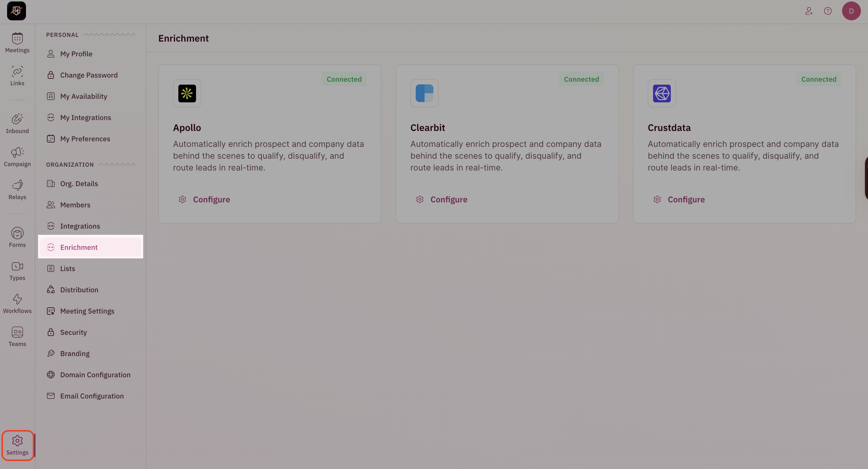
Task: Open Org. Details page
Action: (91, 183)
